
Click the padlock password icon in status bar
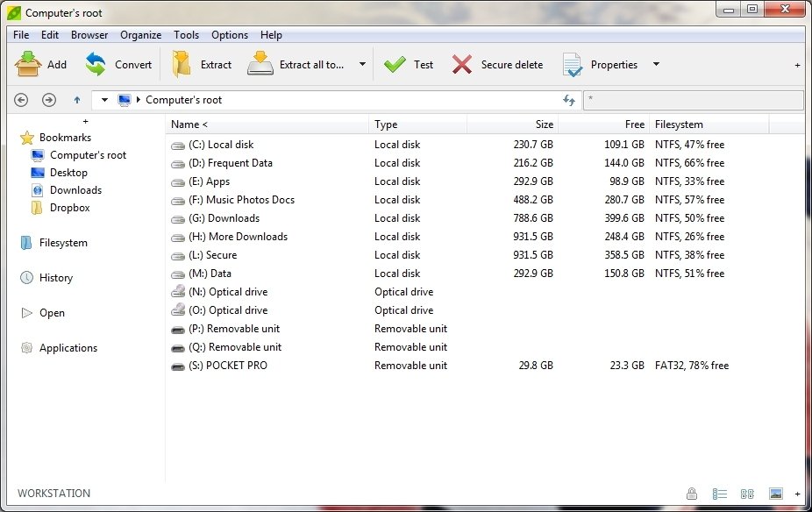[692, 494]
